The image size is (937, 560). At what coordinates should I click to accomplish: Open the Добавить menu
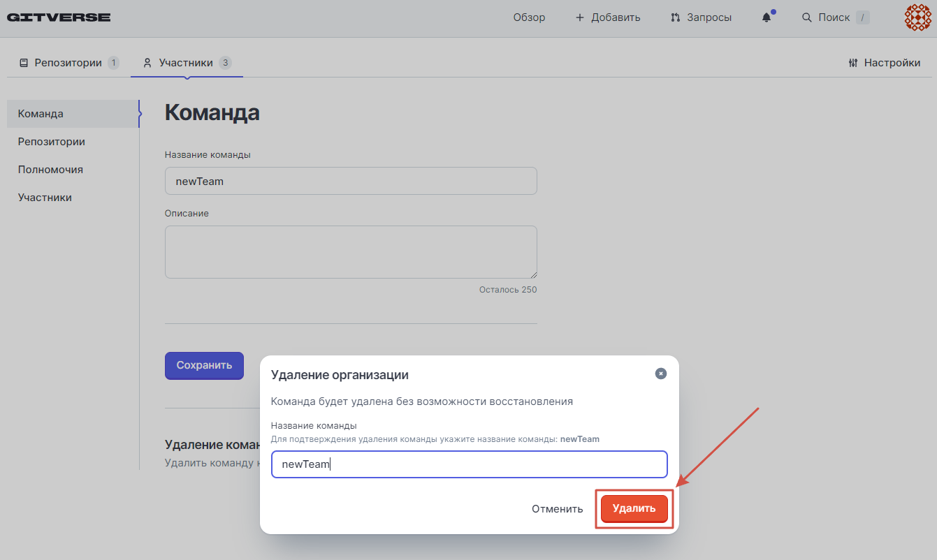pyautogui.click(x=607, y=17)
